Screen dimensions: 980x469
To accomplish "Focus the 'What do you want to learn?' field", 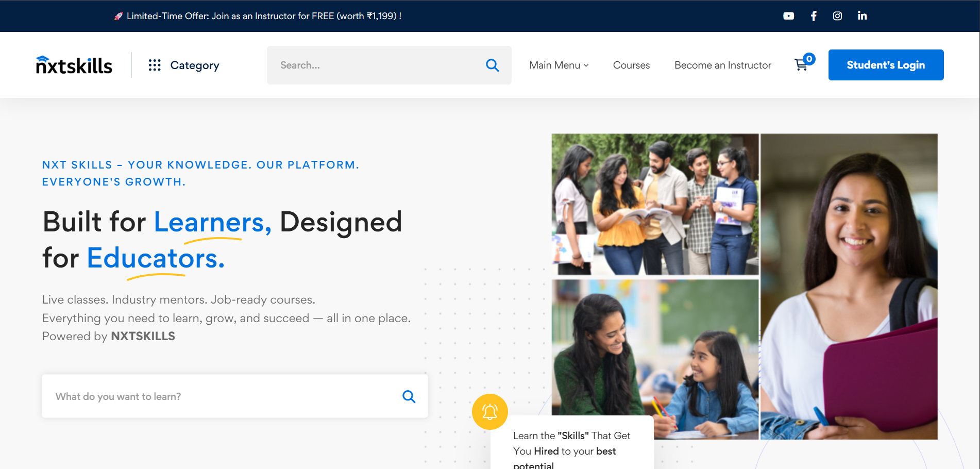I will tap(222, 396).
